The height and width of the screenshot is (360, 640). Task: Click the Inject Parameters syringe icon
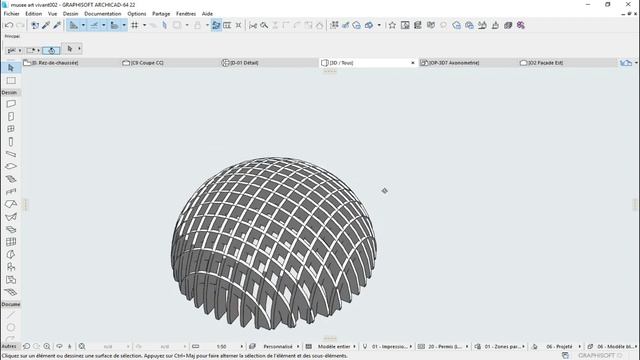(57, 25)
